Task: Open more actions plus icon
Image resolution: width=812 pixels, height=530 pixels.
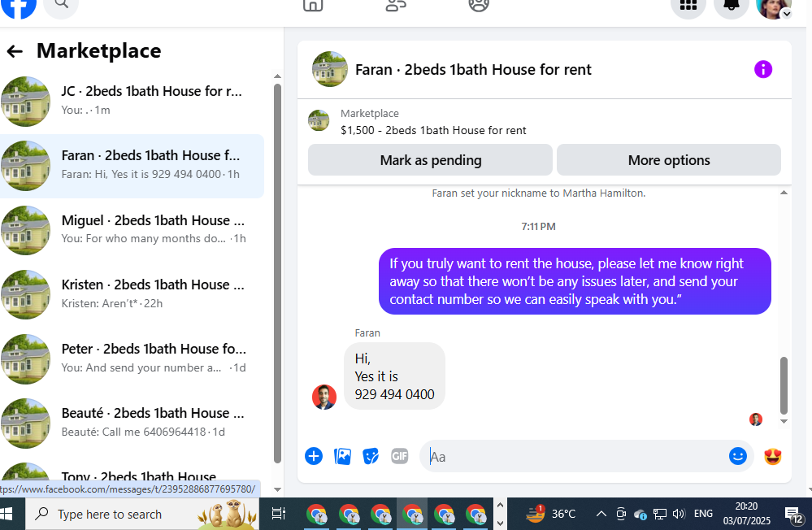Action: 314,456
